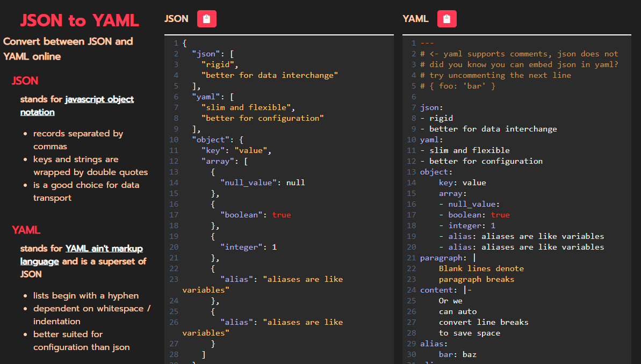
Task: Click the red JSON sidebar heading
Action: (25, 81)
